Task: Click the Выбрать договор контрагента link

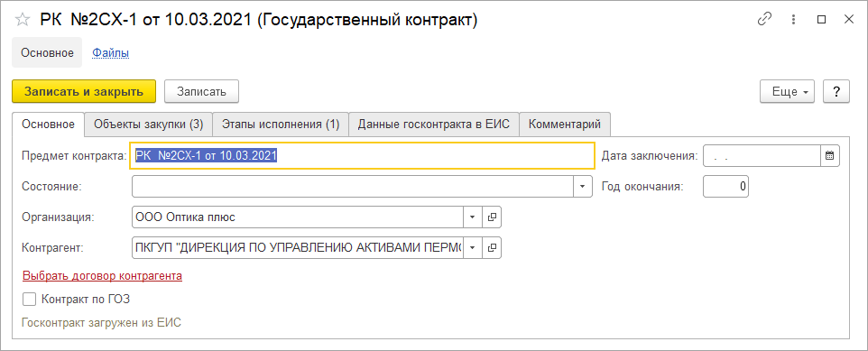Action: coord(103,275)
